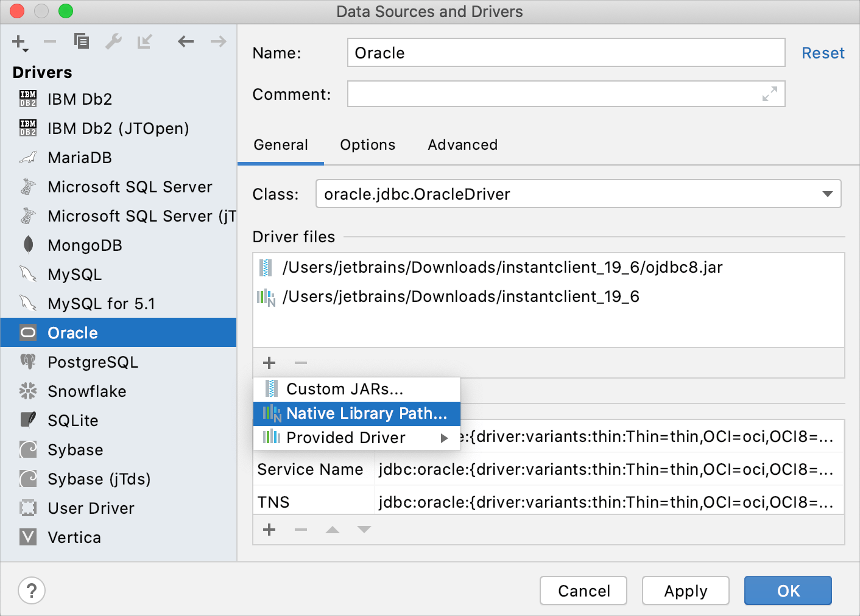
Task: Click the back arrow navigation icon
Action: [186, 41]
